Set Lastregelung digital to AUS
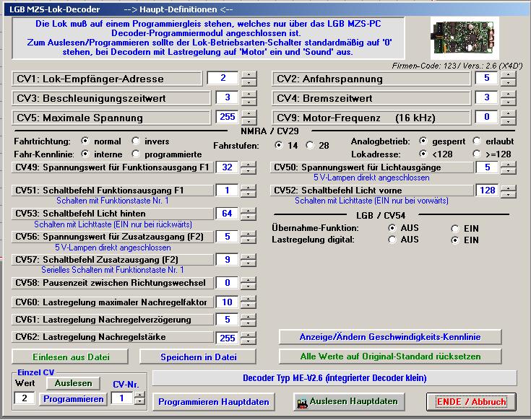This screenshot has height=420, width=531. point(392,240)
